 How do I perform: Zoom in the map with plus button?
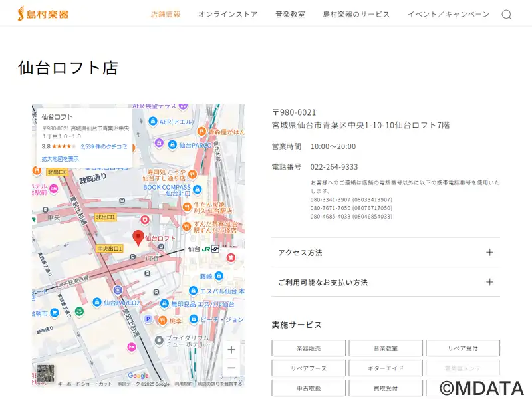tap(231, 350)
